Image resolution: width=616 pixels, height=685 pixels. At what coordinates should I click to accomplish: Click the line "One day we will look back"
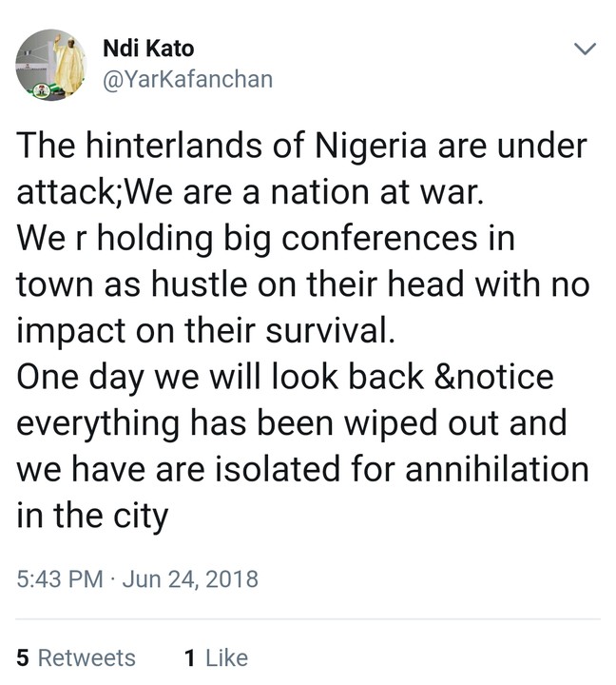point(285,377)
